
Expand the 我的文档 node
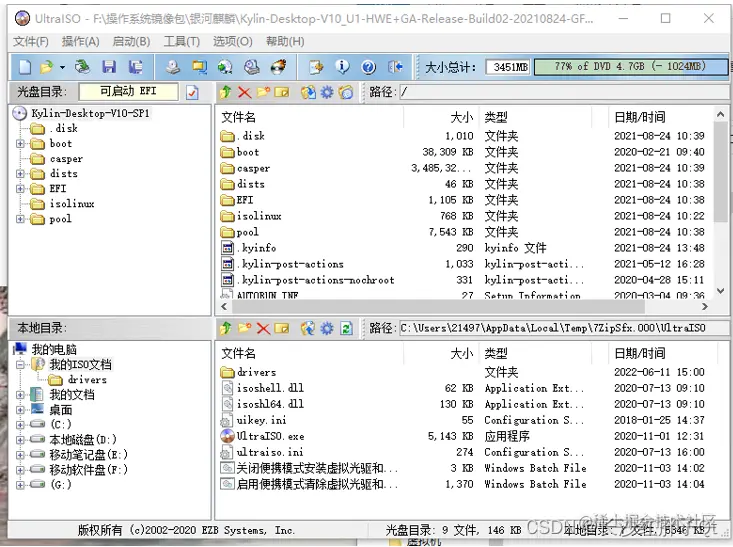(x=20, y=395)
